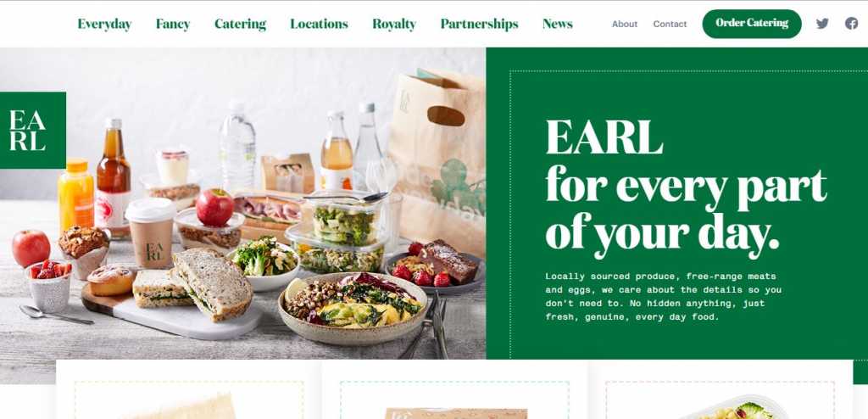Open the Locations page
The height and width of the screenshot is (419, 868).
point(319,24)
